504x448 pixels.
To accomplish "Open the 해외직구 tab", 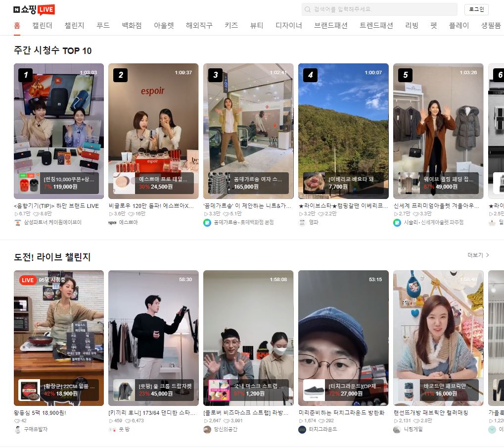I will click(x=199, y=25).
